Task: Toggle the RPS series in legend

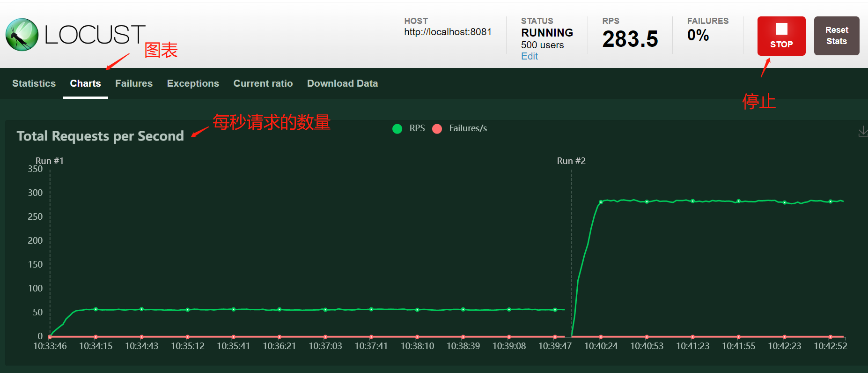Action: point(409,128)
